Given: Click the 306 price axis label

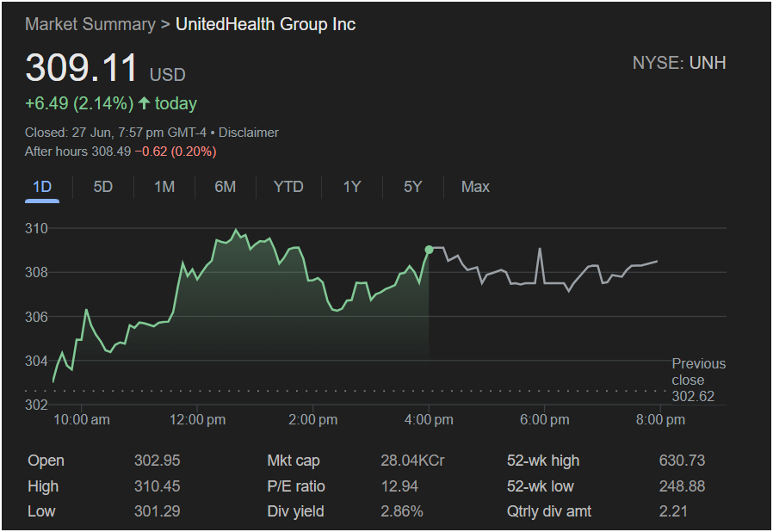Looking at the screenshot, I should pos(36,317).
